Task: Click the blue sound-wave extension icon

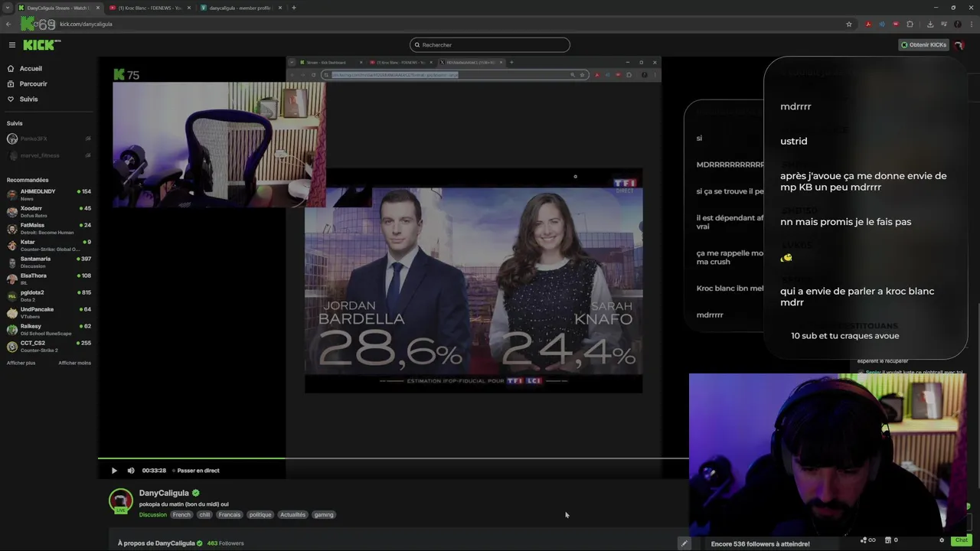Action: point(882,24)
